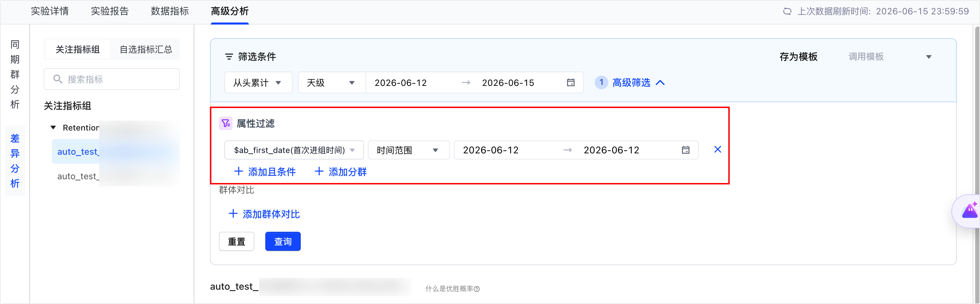Click the help icon beside 什么是优胜概率
This screenshot has width=980, height=304.
(477, 289)
